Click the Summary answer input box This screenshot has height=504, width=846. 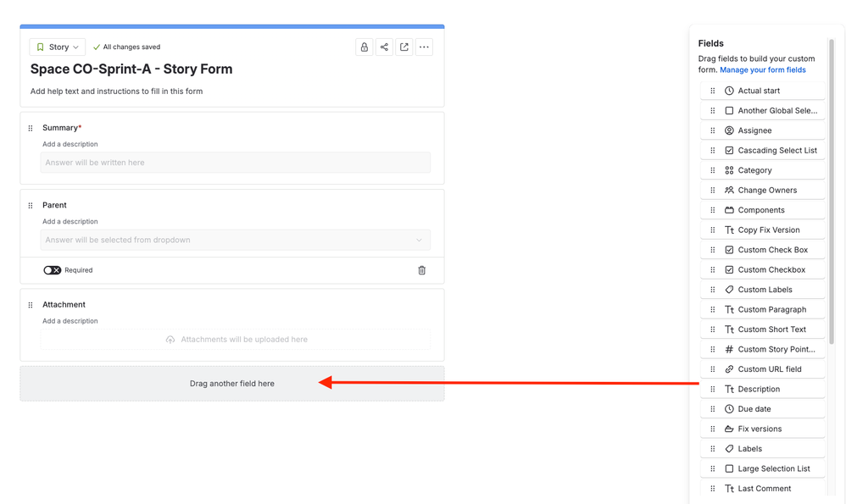[236, 163]
